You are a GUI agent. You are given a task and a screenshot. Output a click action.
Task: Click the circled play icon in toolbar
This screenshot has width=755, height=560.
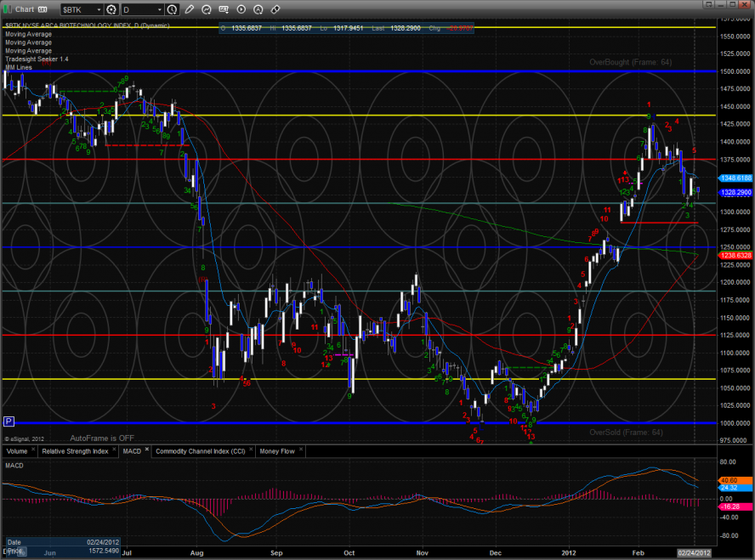[242, 9]
